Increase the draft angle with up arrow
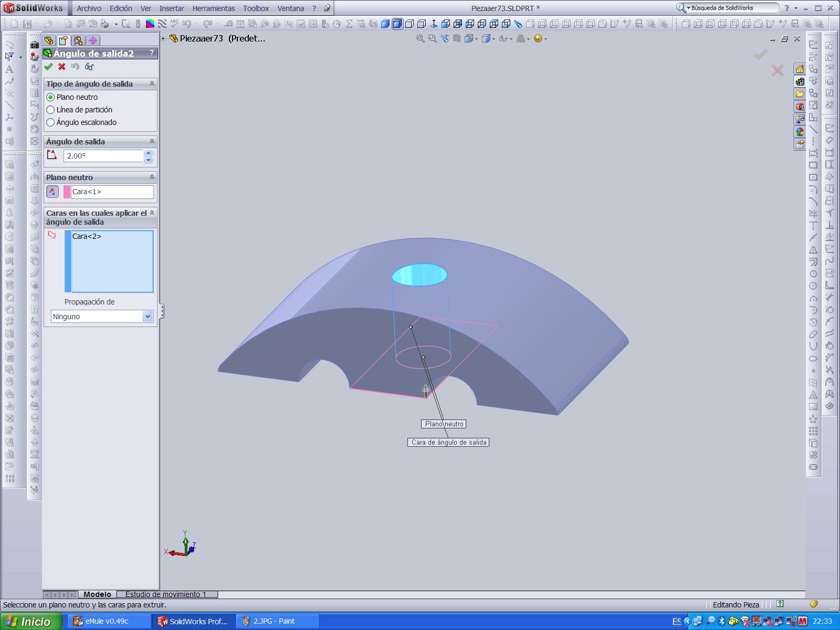Image resolution: width=840 pixels, height=630 pixels. [148, 153]
